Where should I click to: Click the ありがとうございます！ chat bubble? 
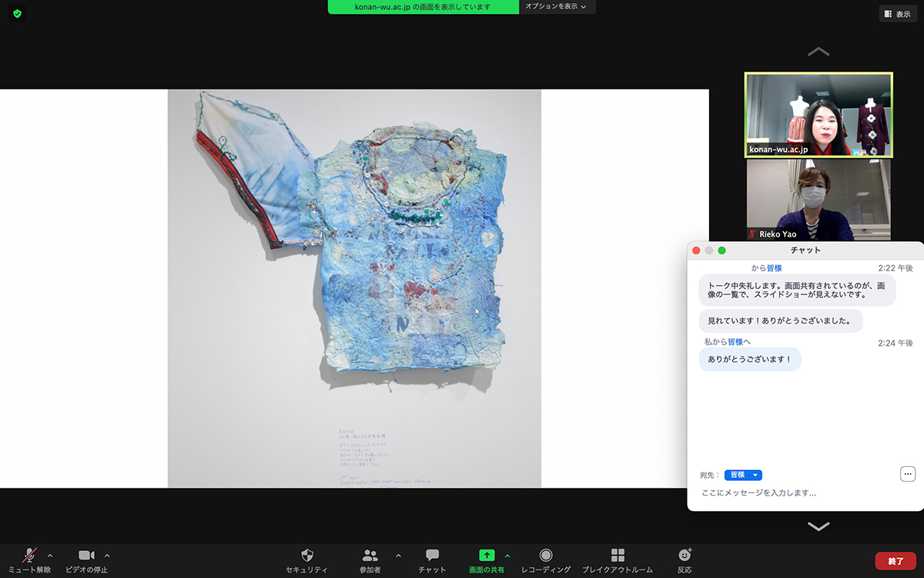click(x=750, y=359)
